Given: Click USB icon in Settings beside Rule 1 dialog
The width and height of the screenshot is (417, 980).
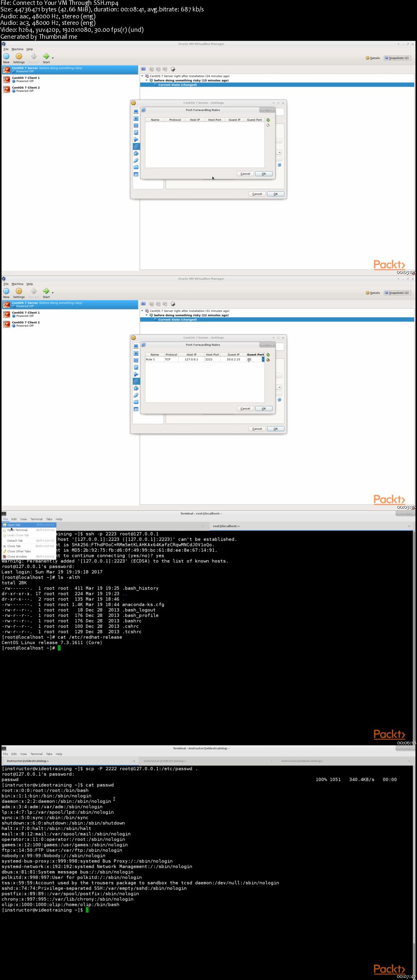Looking at the screenshot, I should 136,395.
